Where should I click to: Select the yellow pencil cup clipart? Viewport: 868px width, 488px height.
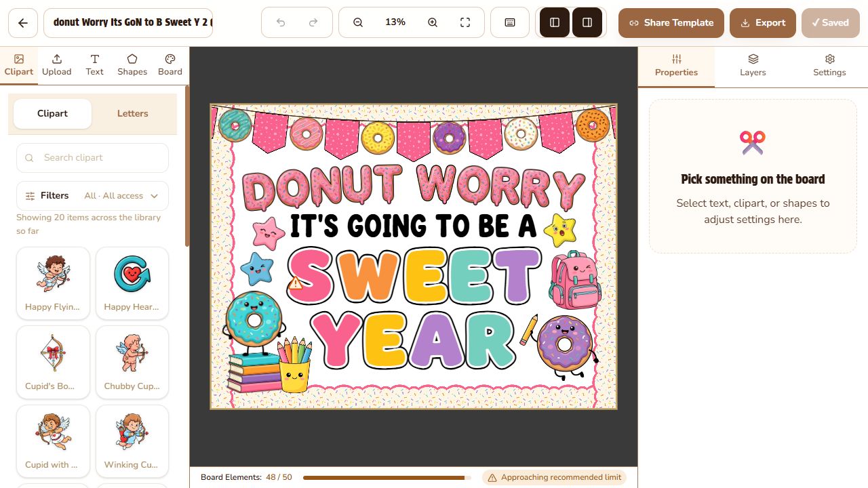[294, 366]
